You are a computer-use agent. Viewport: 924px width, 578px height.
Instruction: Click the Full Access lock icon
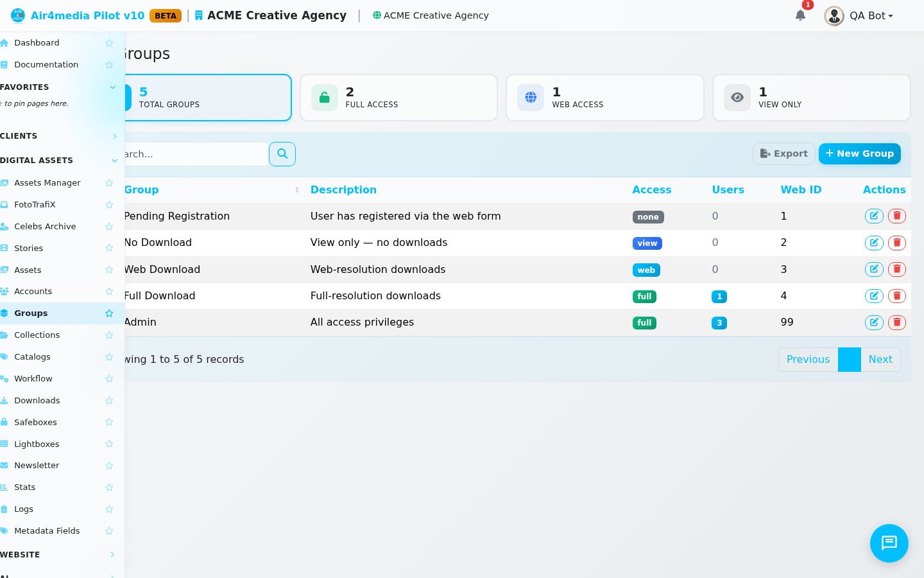tap(325, 98)
